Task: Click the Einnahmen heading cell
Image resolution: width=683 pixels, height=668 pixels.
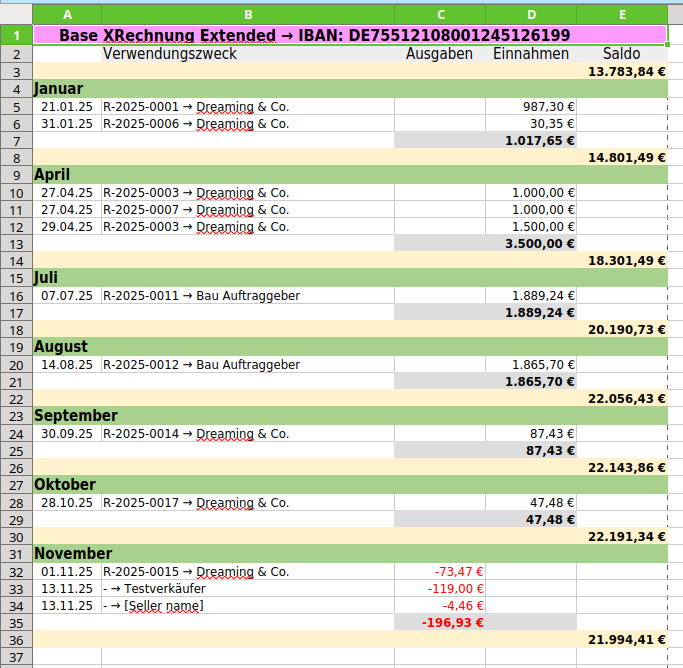Action: (531, 54)
